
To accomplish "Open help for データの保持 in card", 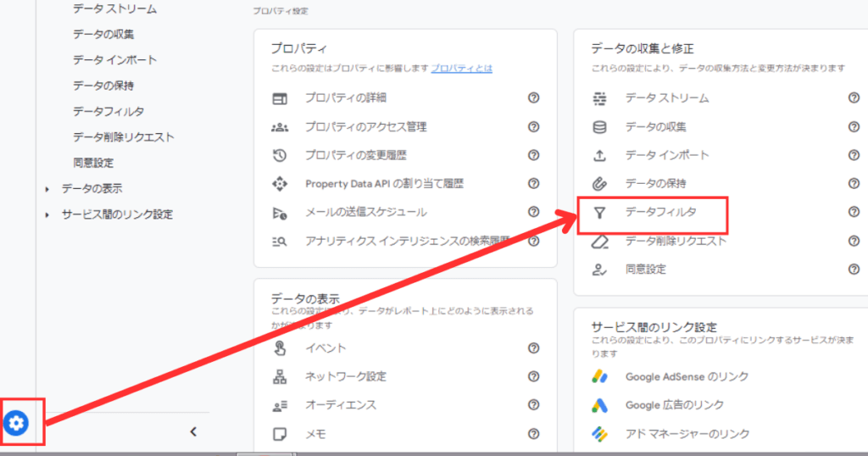I will [x=854, y=183].
